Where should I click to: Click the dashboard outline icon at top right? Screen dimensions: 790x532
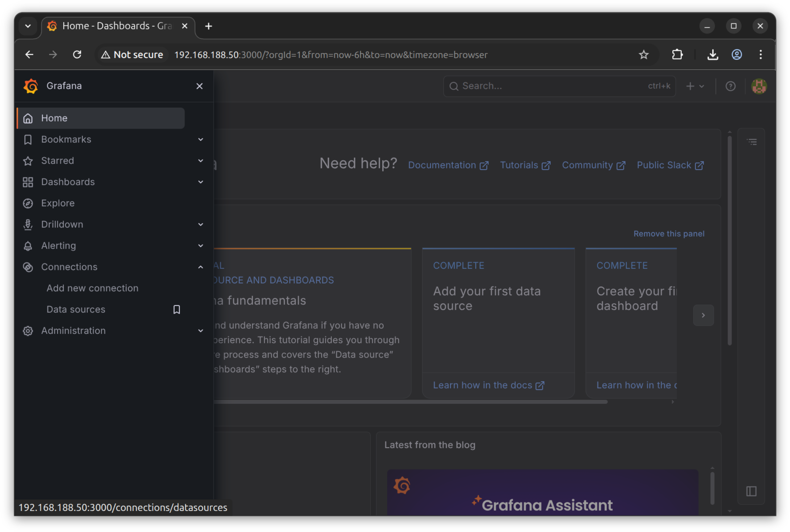coord(752,142)
